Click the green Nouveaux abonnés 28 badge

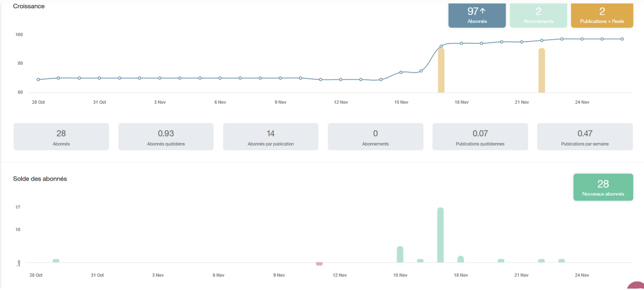(603, 187)
